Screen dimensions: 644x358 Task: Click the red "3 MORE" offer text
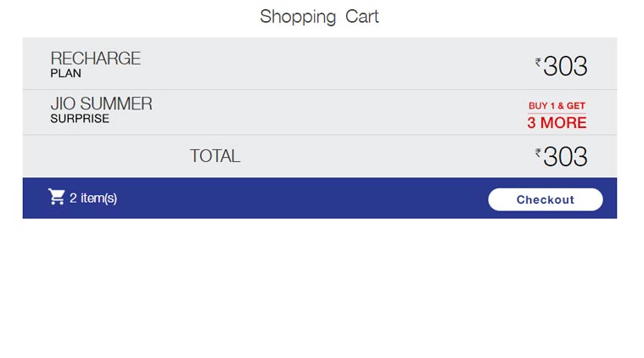coord(557,123)
